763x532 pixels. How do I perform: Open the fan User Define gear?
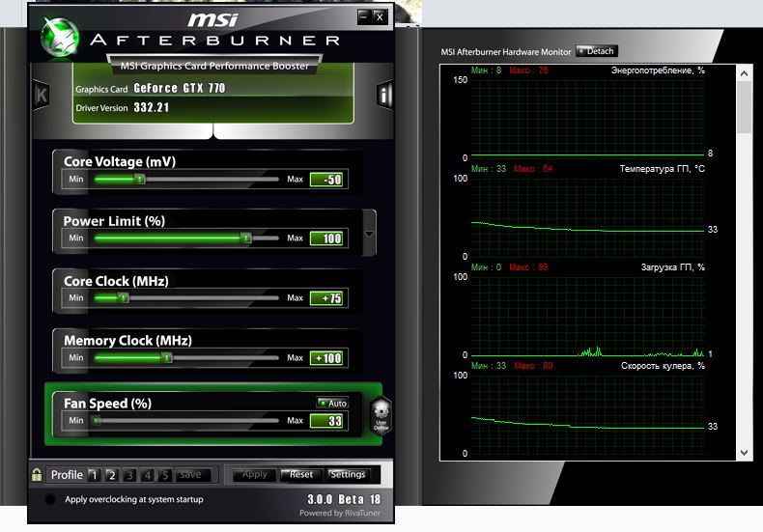tap(381, 414)
